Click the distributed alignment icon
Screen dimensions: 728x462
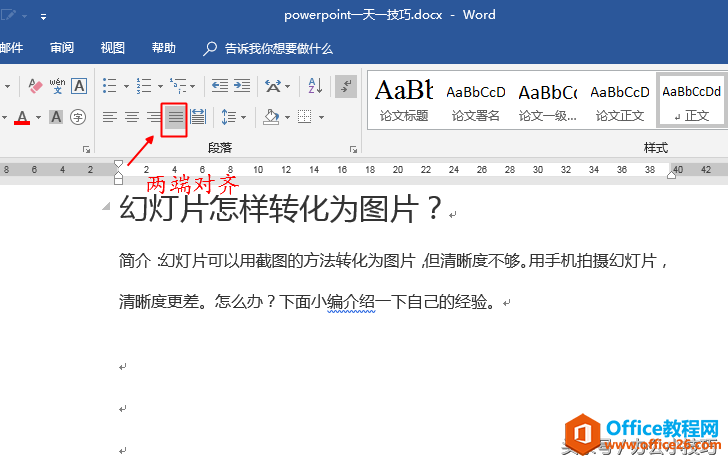[x=198, y=118]
